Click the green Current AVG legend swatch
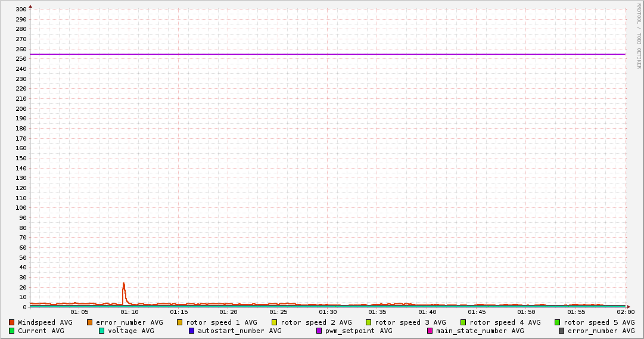Screen dimensions: 644x339 [11, 331]
